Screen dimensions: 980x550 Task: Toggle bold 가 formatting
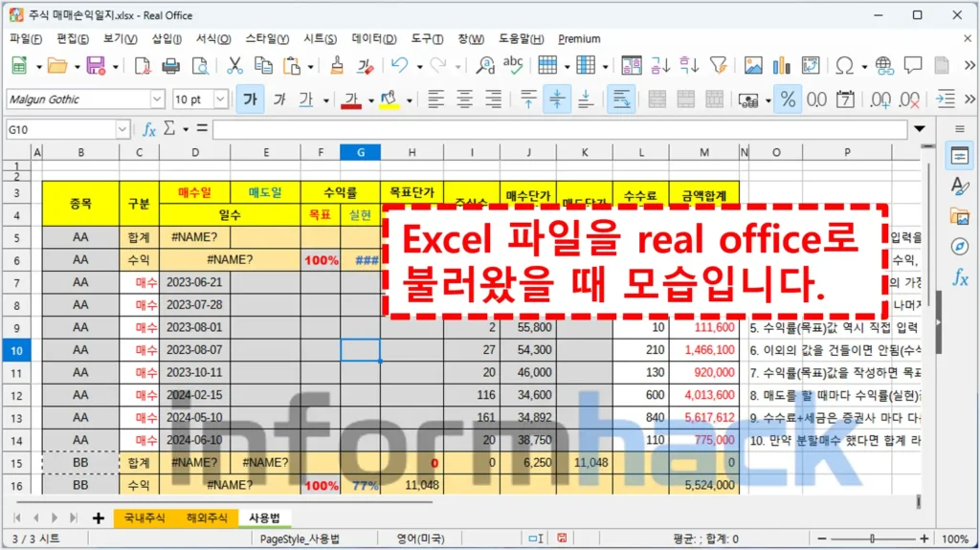point(250,99)
